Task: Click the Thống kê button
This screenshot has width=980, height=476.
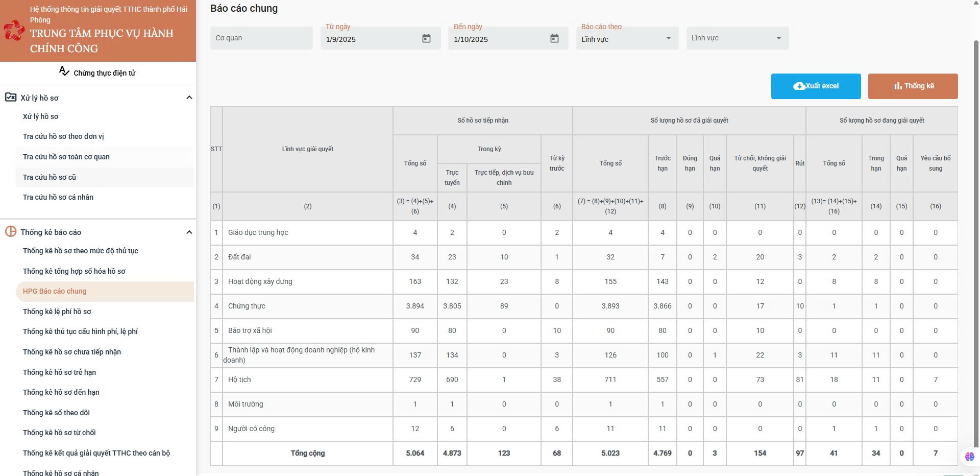Action: [913, 86]
